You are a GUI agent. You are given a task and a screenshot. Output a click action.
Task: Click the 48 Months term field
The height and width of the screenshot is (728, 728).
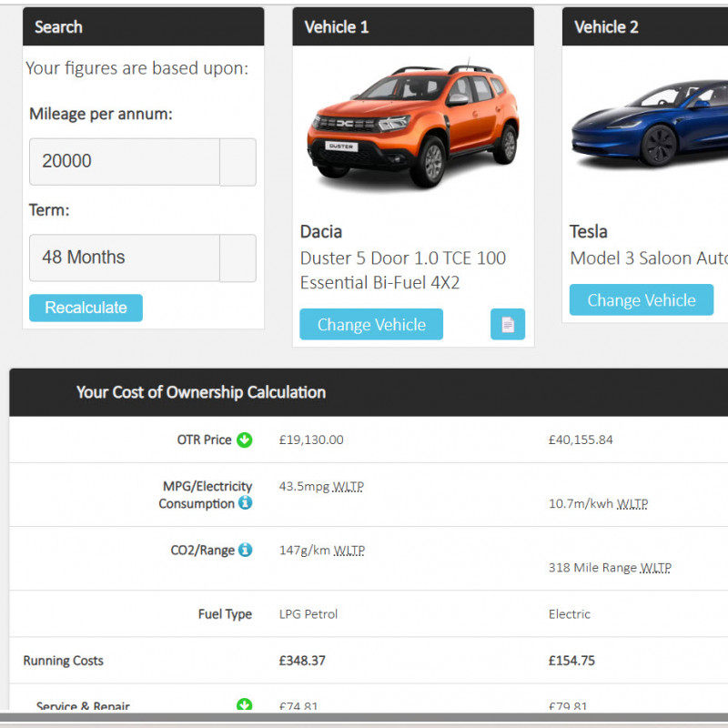125,258
